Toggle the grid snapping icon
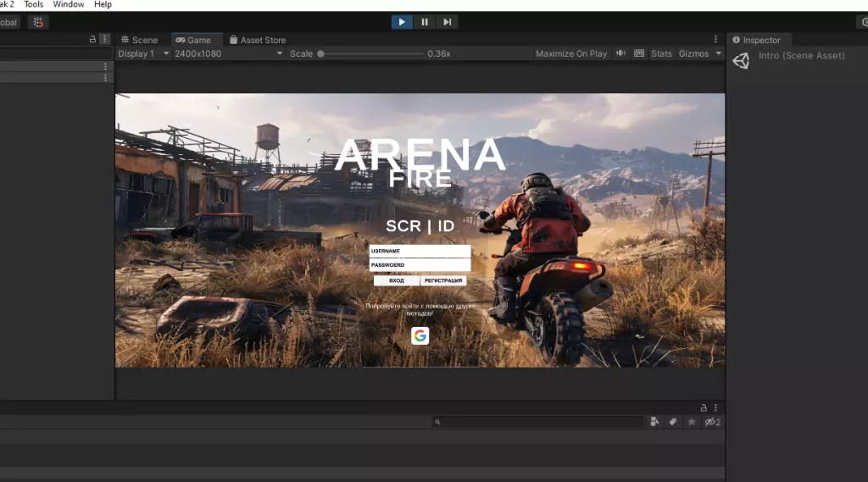The height and width of the screenshot is (482, 868). pos(38,22)
